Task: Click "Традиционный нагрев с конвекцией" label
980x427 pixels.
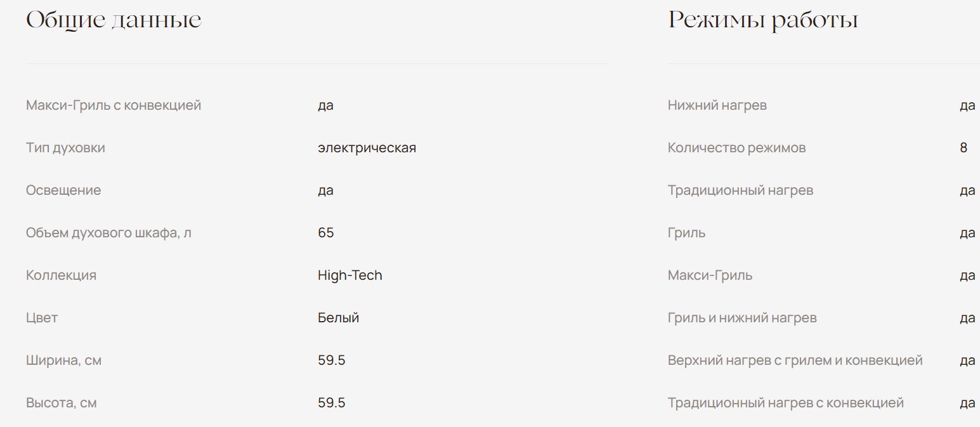Action: (785, 403)
